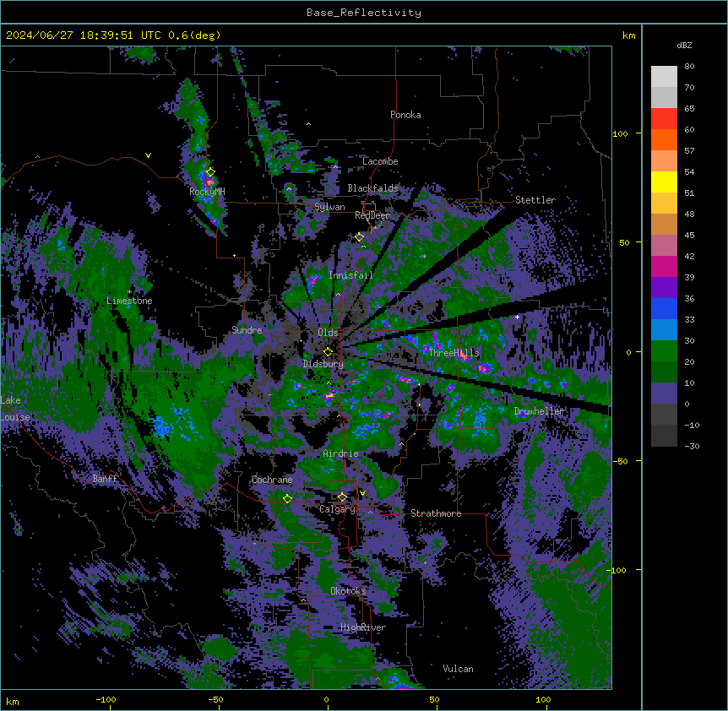Click the Stettler city label

coord(535,200)
